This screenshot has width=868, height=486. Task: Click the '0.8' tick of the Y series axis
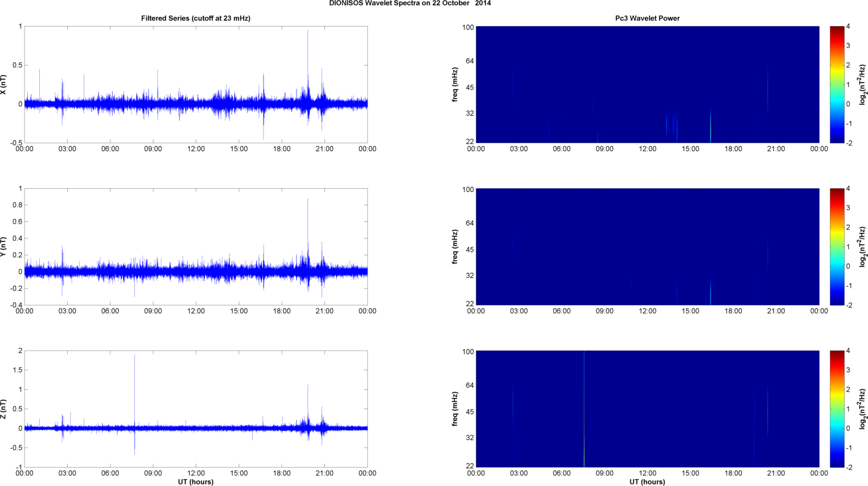pyautogui.click(x=17, y=205)
